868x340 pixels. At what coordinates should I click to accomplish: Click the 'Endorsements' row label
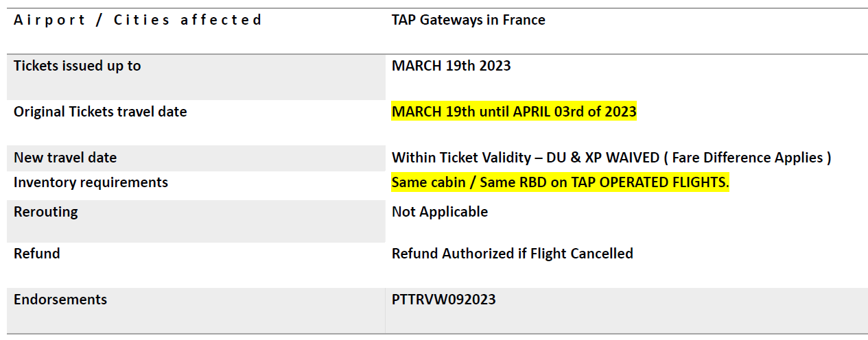pyautogui.click(x=60, y=300)
